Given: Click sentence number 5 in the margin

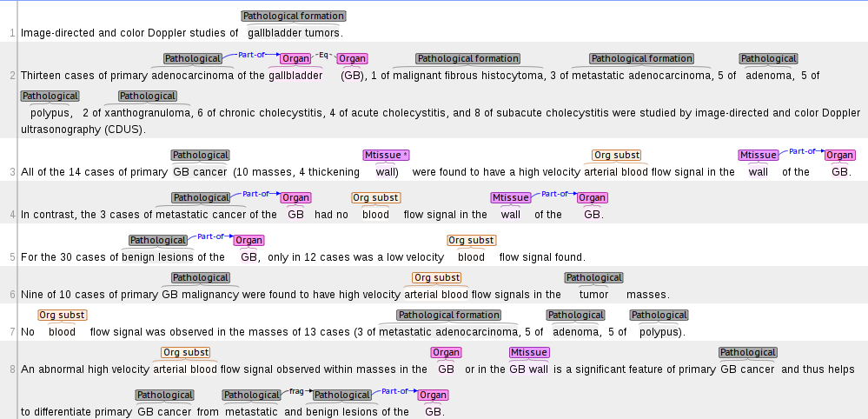Looking at the screenshot, I should pyautogui.click(x=12, y=257).
